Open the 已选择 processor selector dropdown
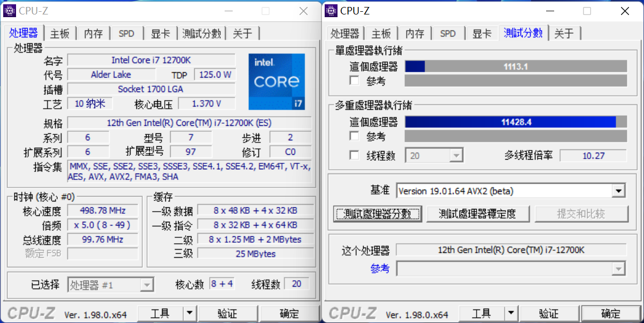The width and height of the screenshot is (644, 323). click(x=147, y=284)
